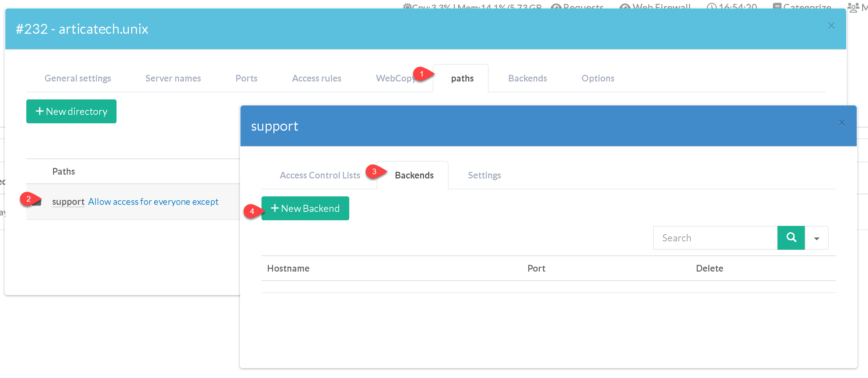Click the New directory button
The image size is (868, 378).
coord(71,111)
